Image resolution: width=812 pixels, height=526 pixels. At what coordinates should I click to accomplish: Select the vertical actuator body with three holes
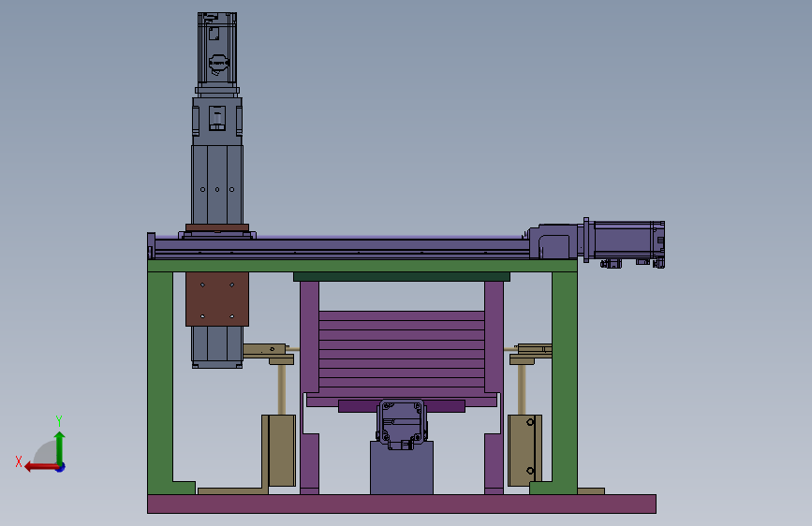pos(217,184)
